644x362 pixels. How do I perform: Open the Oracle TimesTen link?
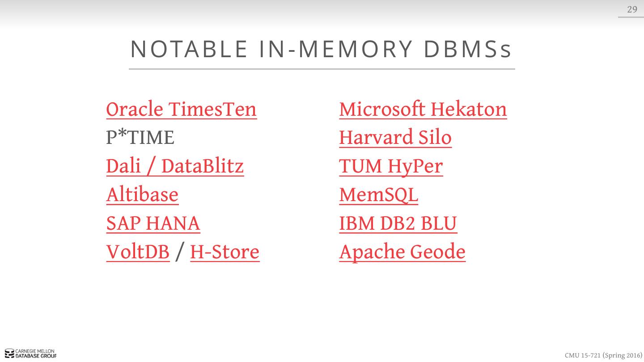click(x=181, y=109)
